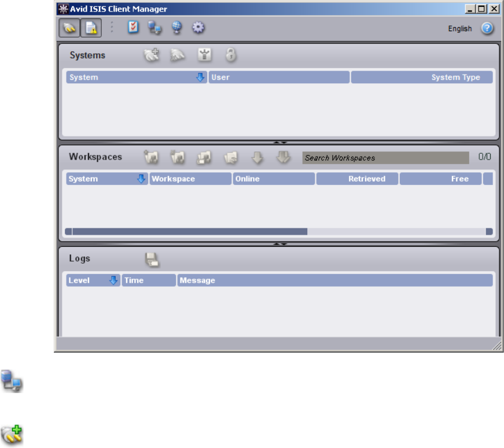Click the Workspaces horizontal scrollbar thumb

tap(190, 232)
